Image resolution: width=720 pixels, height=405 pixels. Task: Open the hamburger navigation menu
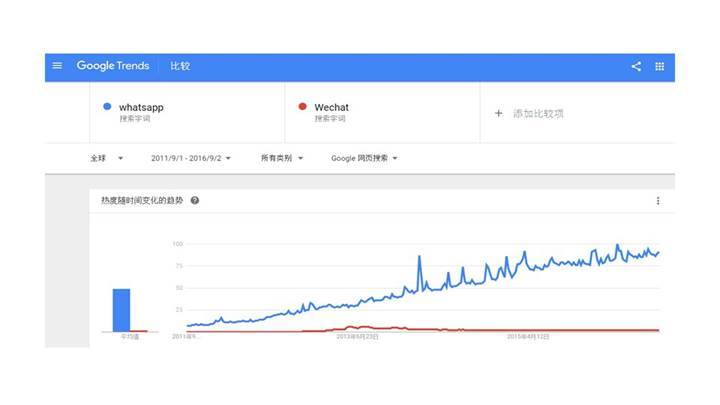(x=57, y=66)
